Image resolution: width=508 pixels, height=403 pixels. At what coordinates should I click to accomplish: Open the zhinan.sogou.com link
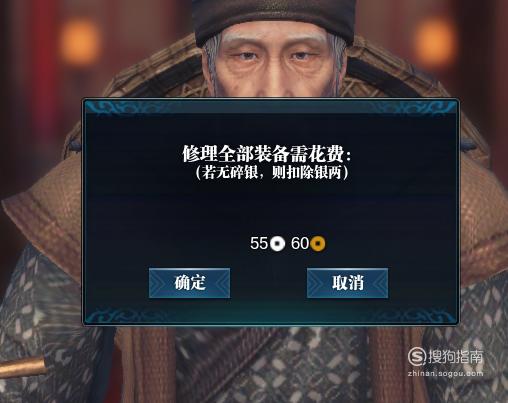coord(445,374)
